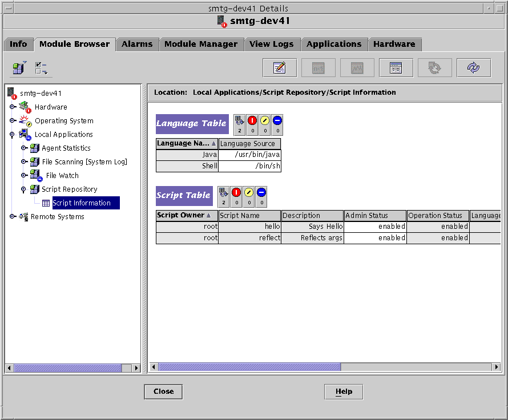Click the Script Name column header
Image resolution: width=508 pixels, height=420 pixels.
pyautogui.click(x=249, y=215)
